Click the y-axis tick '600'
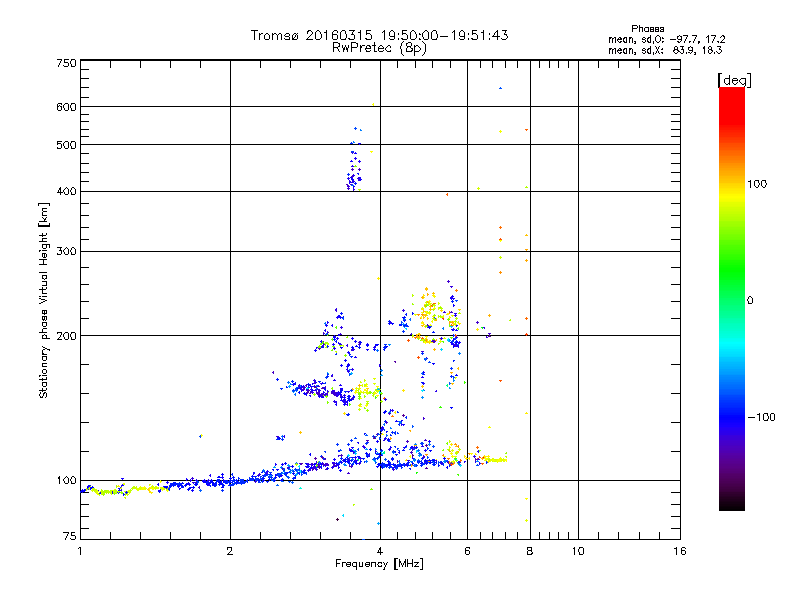 click(x=66, y=107)
